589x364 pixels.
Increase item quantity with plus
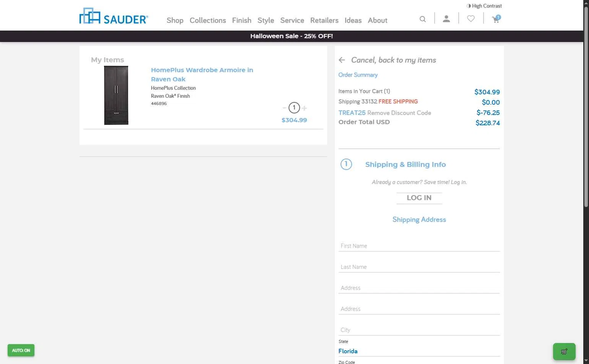click(304, 108)
